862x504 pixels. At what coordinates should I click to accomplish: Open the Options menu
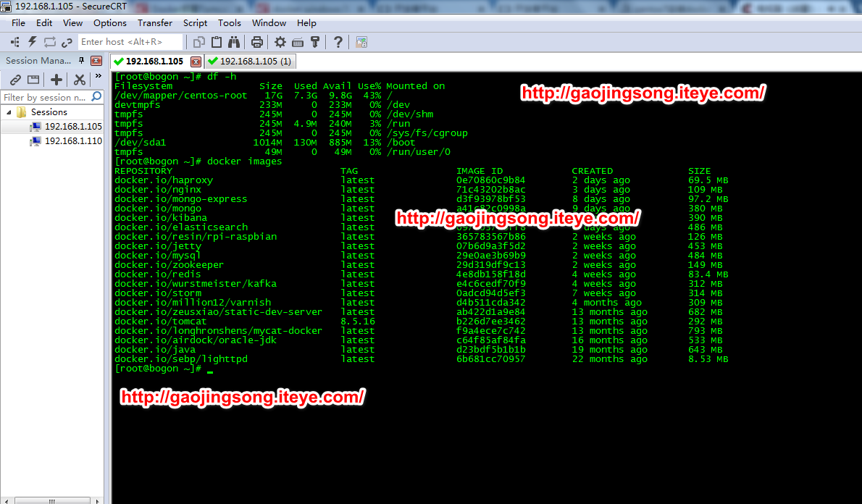(110, 23)
